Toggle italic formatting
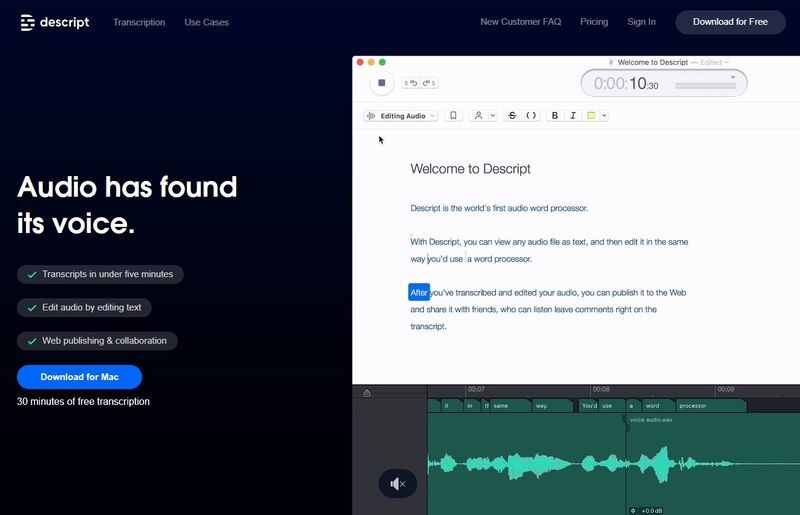The image size is (800, 515). pos(573,116)
